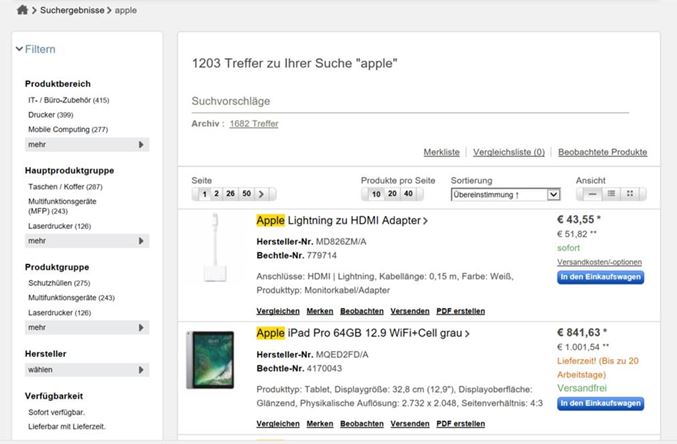This screenshot has height=444, width=677.
Task: Show 10 products per page
Action: click(x=376, y=194)
